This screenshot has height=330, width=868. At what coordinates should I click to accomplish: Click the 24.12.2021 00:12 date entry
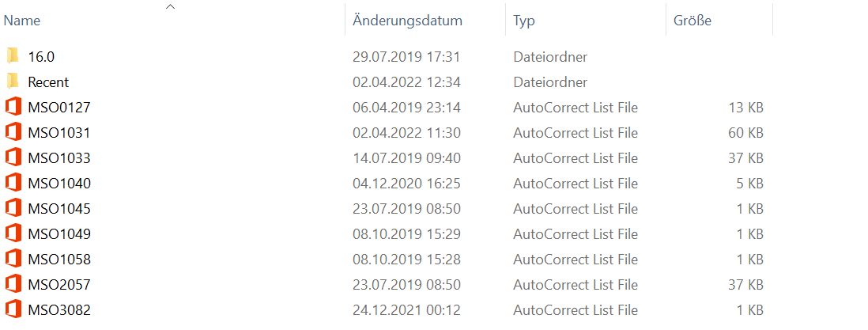tap(406, 310)
